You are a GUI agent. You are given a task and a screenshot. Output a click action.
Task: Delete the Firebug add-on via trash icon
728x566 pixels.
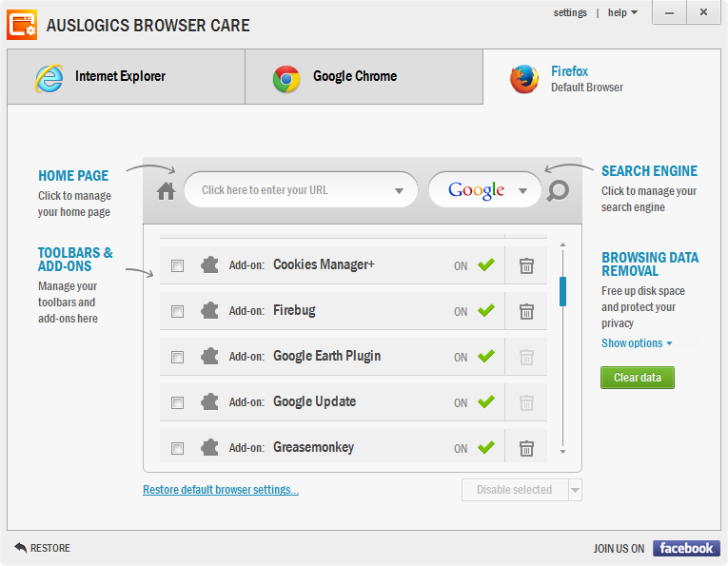526,311
